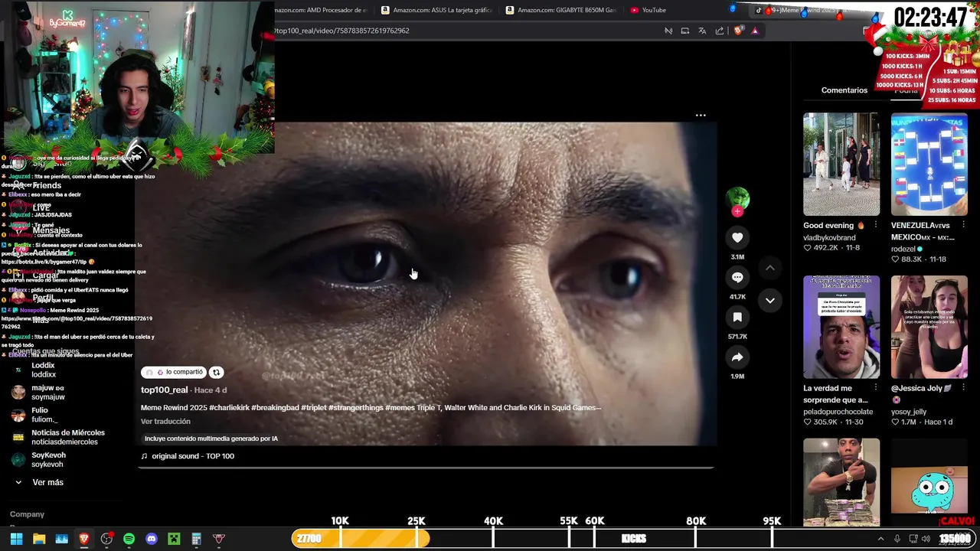
Task: Go to next video with down arrow
Action: tap(770, 301)
